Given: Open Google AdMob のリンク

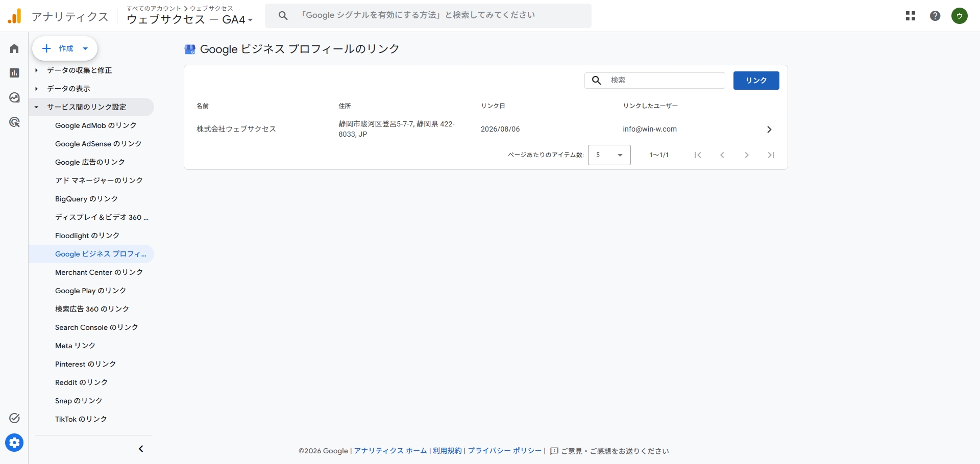Looking at the screenshot, I should coord(96,125).
